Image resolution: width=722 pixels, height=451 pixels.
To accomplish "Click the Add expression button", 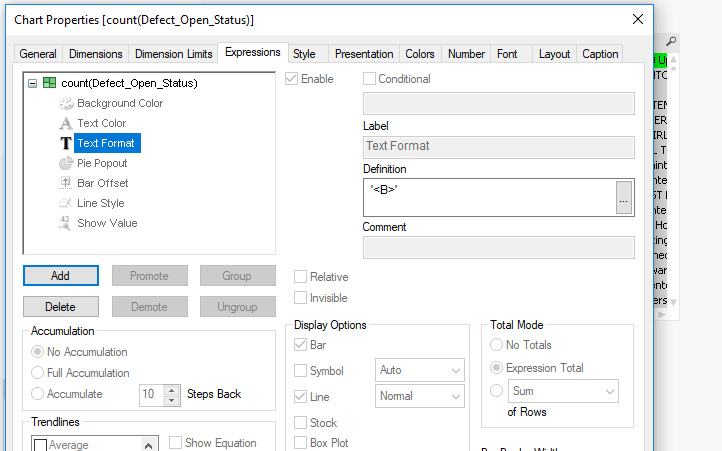I will [61, 275].
